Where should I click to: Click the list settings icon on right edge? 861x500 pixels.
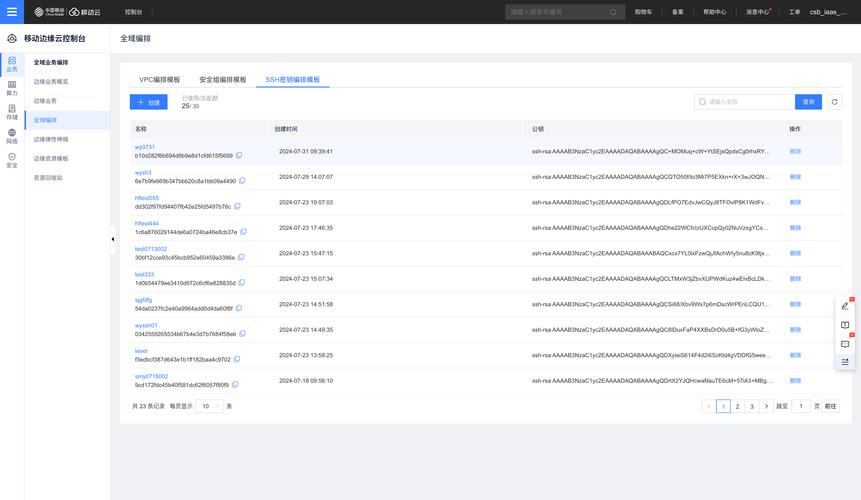point(845,362)
